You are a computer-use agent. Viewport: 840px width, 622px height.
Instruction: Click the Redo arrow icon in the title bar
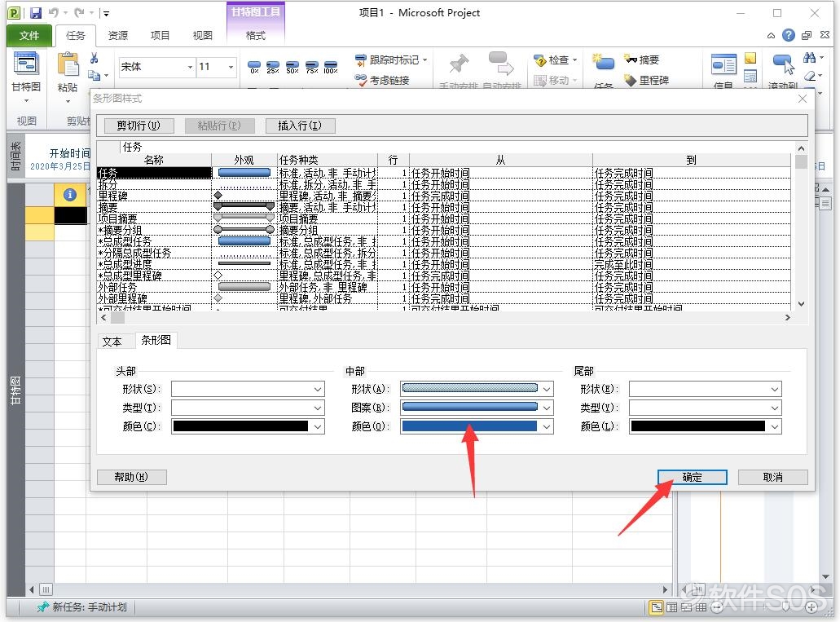79,13
